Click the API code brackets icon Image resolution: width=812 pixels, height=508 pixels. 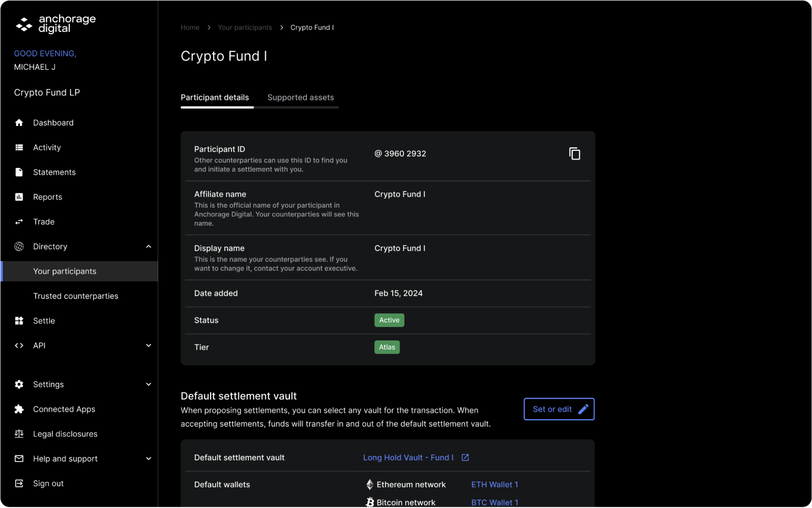point(19,346)
